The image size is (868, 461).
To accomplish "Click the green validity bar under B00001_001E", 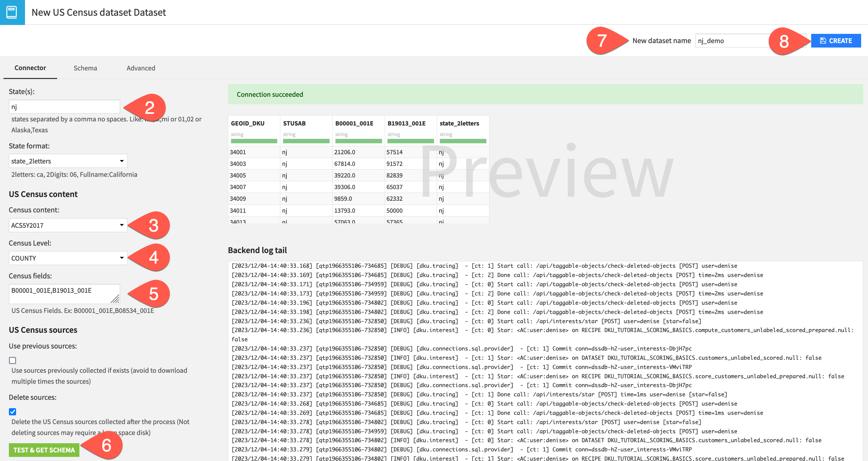I will tap(358, 141).
